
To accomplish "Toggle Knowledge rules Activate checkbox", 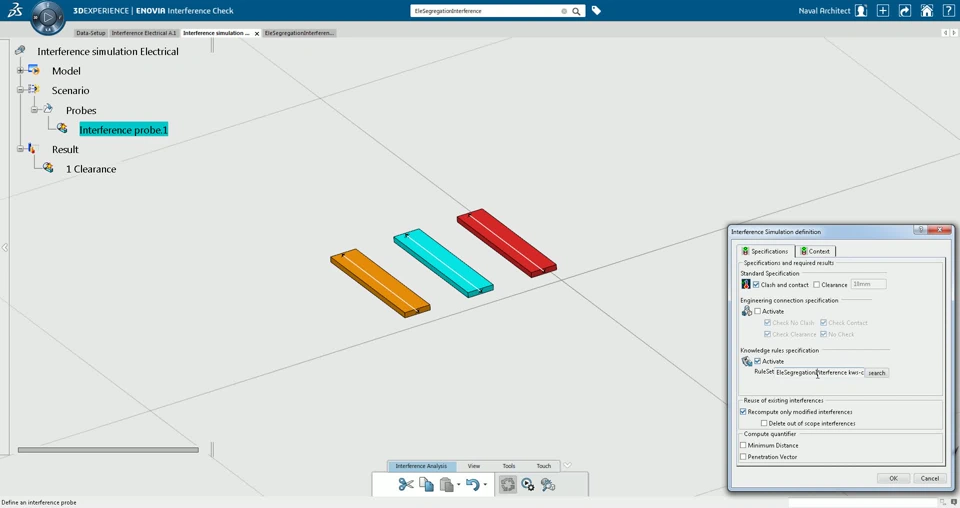I will (x=757, y=361).
